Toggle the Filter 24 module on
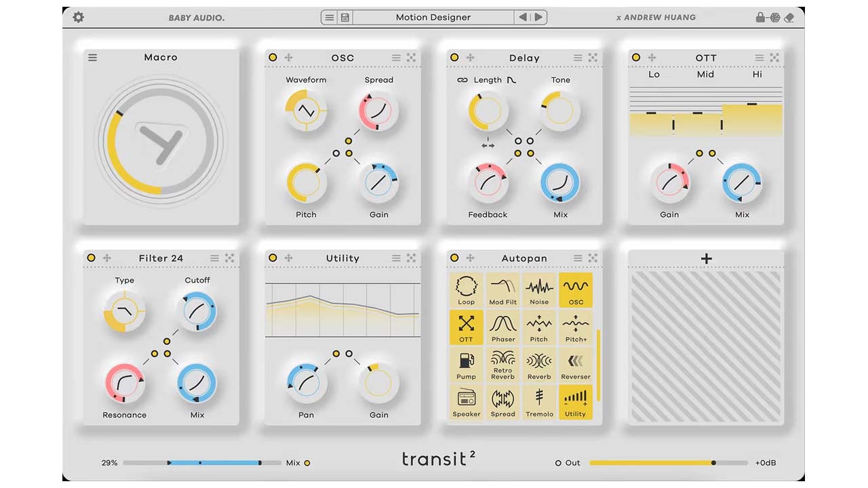Screen dimensions: 868x488 click(x=90, y=258)
